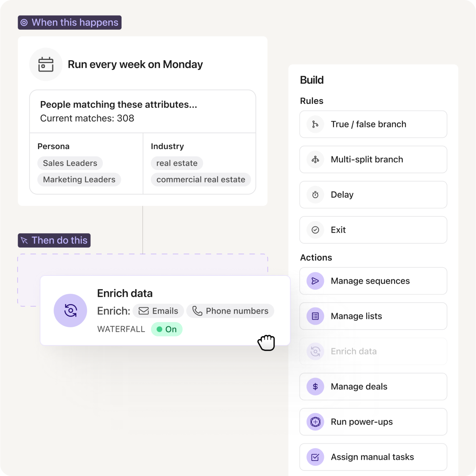This screenshot has height=476, width=476.
Task: Click the Actions section heading
Action: pyautogui.click(x=316, y=257)
